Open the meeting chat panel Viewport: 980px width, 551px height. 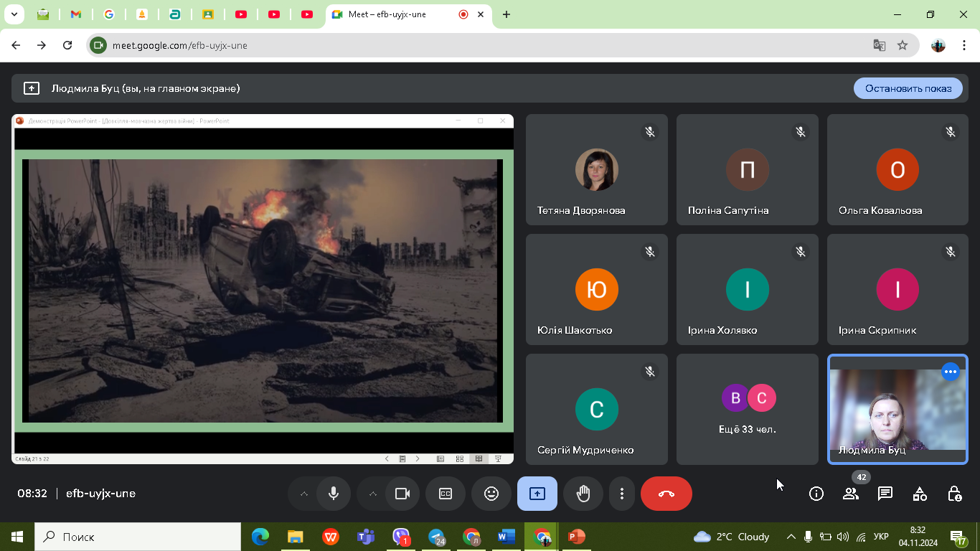coord(885,494)
